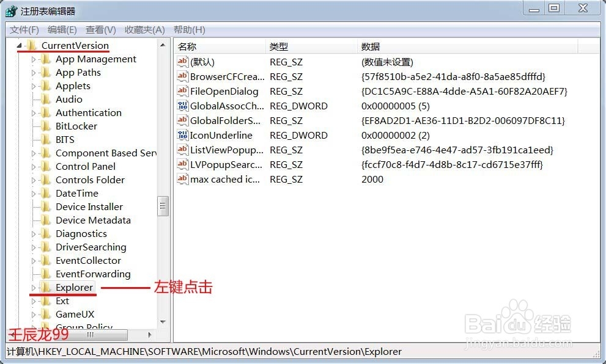Image resolution: width=606 pixels, height=364 pixels.
Task: Expand the DriverSearching key
Action: [x=34, y=247]
